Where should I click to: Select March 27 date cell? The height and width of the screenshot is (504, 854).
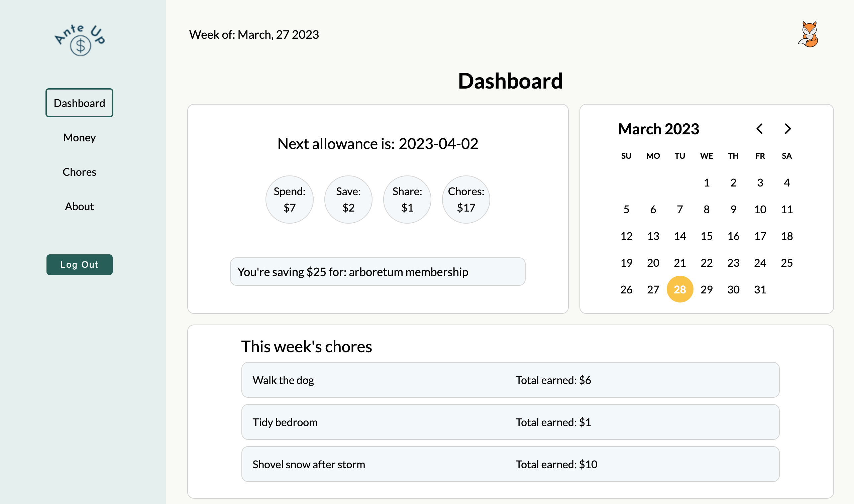(653, 289)
